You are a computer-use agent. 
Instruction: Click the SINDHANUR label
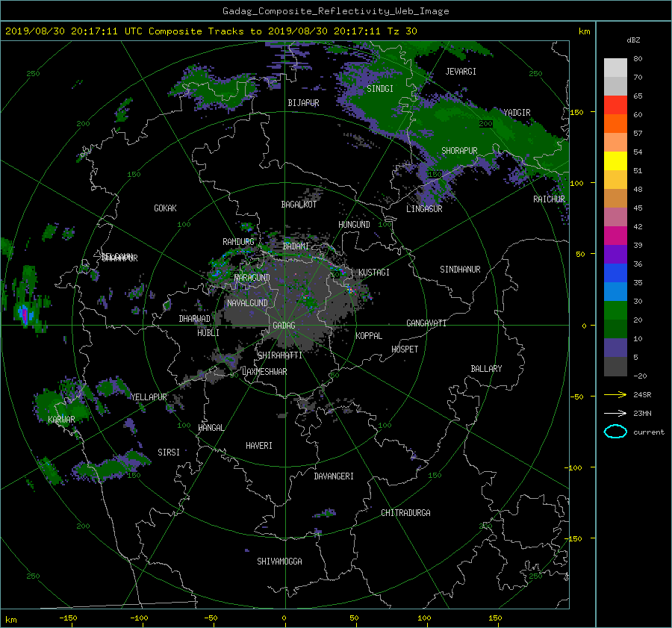(x=460, y=270)
